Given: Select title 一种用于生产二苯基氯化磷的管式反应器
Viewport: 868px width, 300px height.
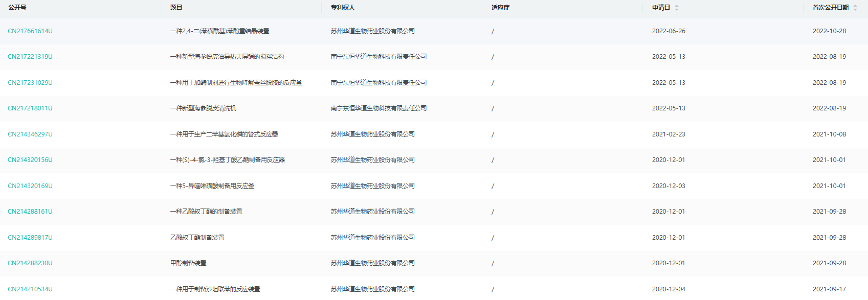Looking at the screenshot, I should coord(224,134).
